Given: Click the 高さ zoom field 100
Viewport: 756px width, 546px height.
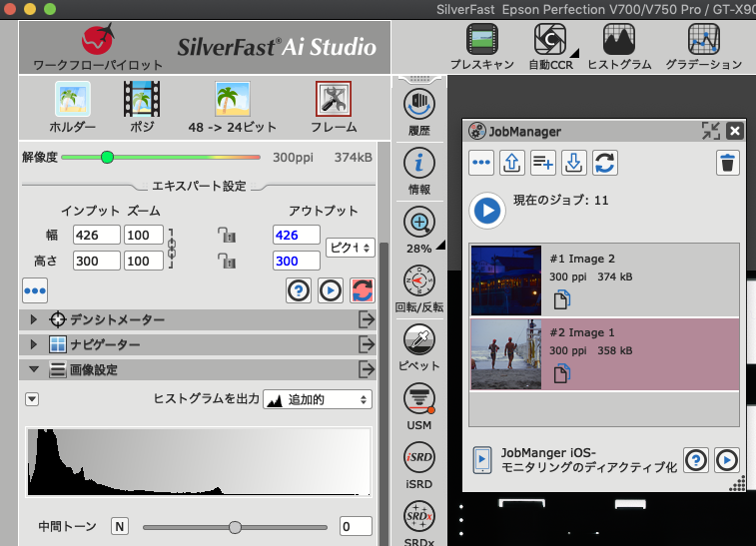Looking at the screenshot, I should (144, 261).
